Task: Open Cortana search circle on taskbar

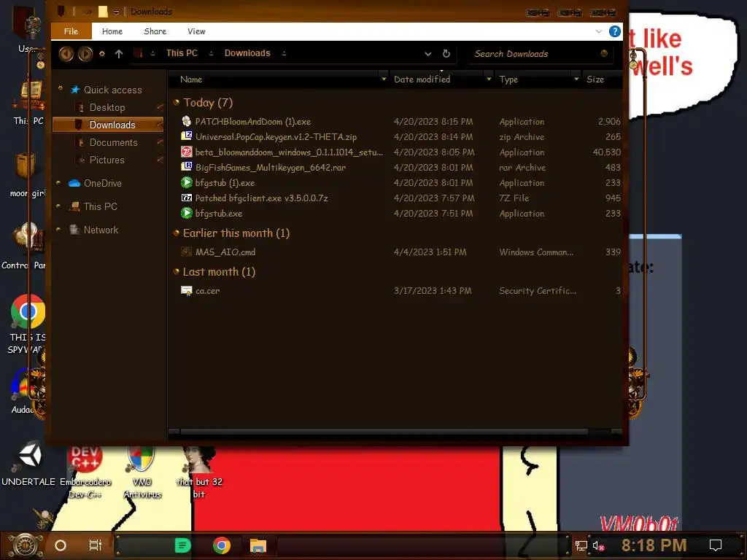Action: point(61,545)
